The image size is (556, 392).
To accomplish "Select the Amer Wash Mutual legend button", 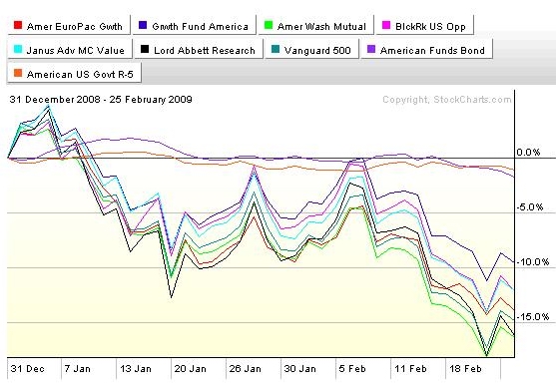I will [316, 25].
